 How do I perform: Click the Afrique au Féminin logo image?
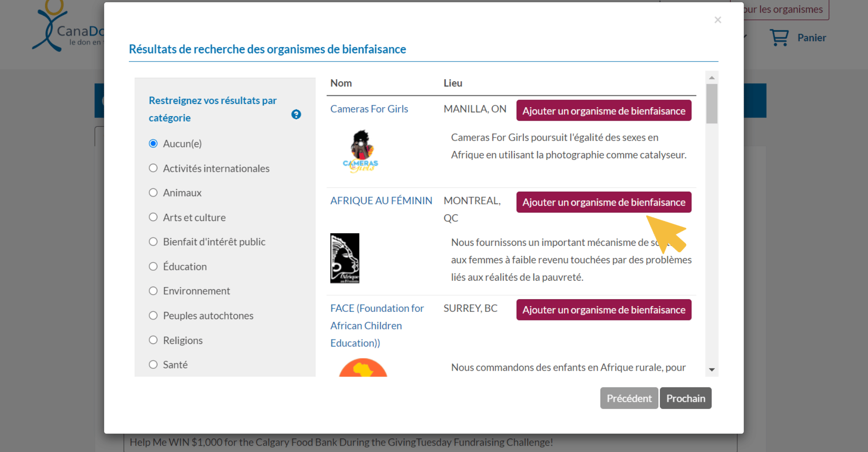coord(344,258)
